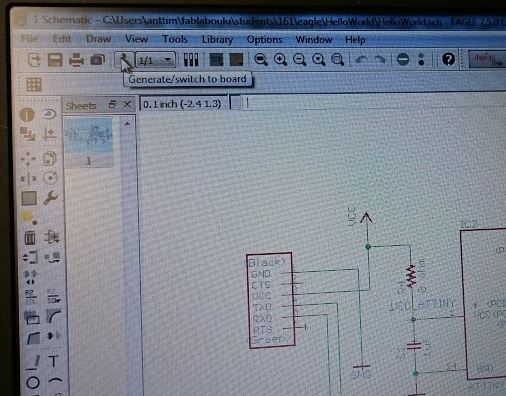Screen dimensions: 506x396
Task: Click the Open file toolbar icon
Action: pos(34,60)
